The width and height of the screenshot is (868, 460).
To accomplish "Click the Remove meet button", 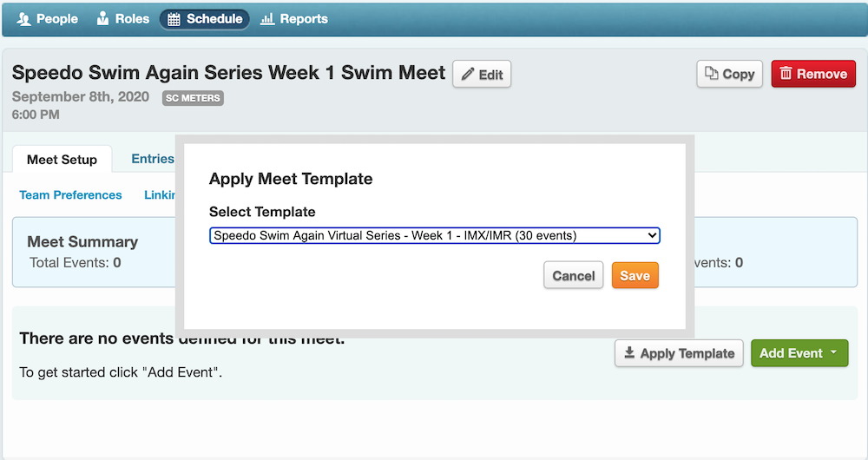I will coord(813,74).
